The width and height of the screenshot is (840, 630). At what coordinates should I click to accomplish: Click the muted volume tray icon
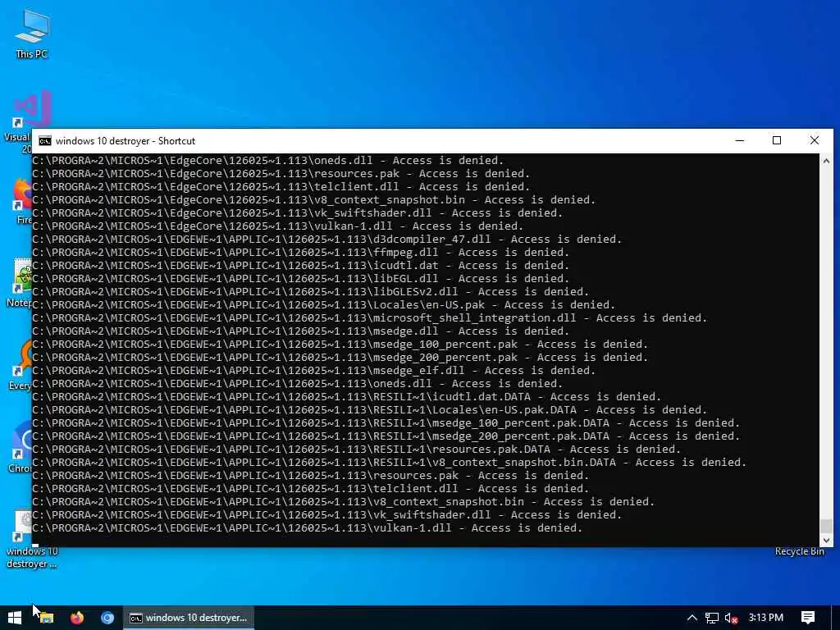[x=731, y=618]
